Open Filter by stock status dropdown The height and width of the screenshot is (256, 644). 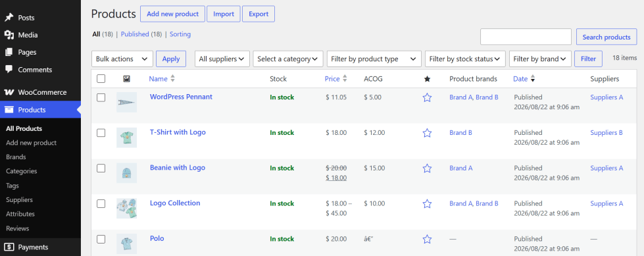(x=465, y=59)
